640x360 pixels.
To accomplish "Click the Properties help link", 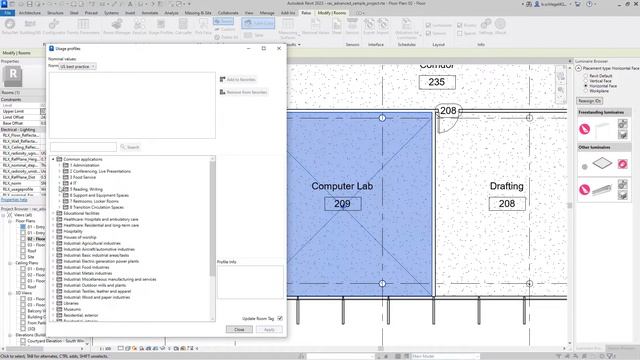I will point(14,200).
